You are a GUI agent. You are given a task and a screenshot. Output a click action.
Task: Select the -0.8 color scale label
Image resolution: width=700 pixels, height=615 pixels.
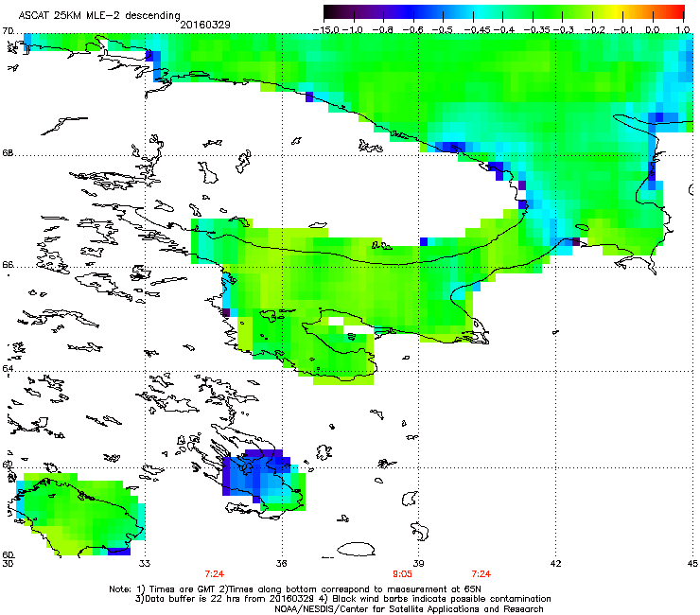tap(383, 30)
